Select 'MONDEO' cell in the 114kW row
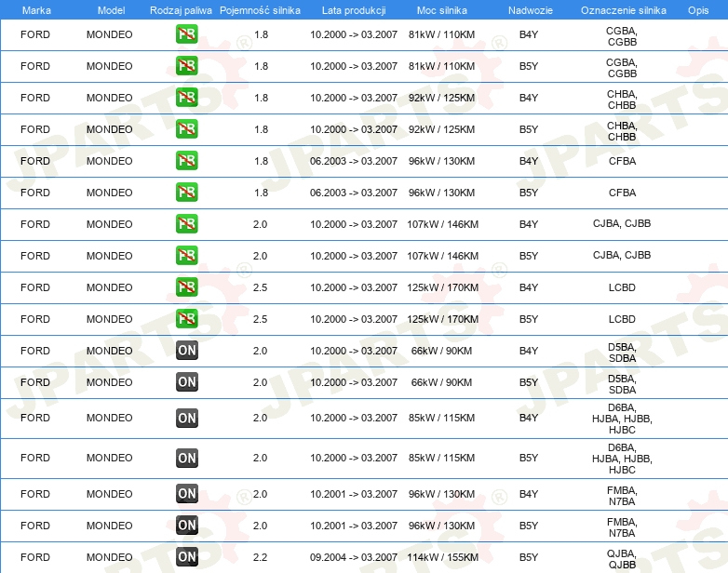This screenshot has height=573, width=728. [110, 557]
